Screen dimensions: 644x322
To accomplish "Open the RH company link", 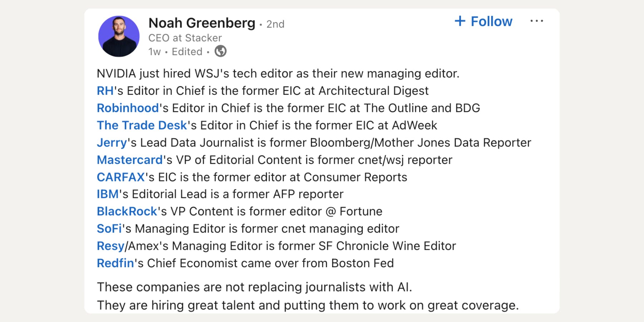I will point(105,91).
